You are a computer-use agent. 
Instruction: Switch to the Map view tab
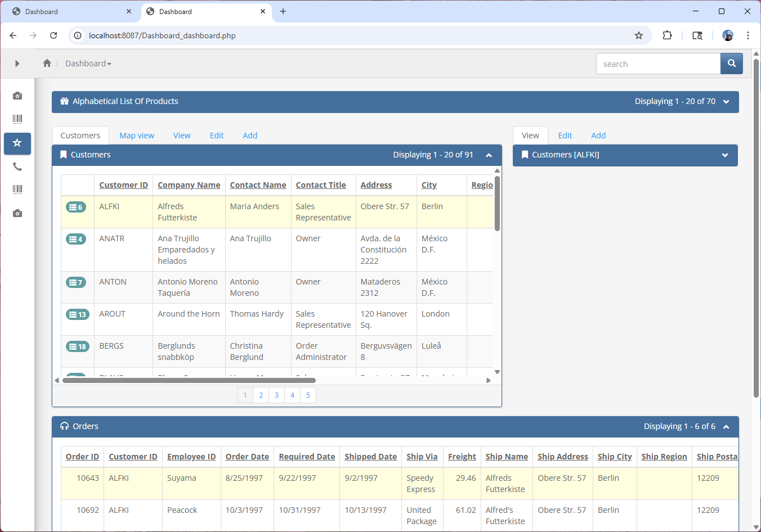[x=137, y=136]
